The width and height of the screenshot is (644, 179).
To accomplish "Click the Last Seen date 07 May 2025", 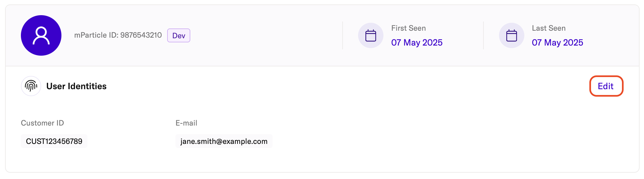I will 557,42.
